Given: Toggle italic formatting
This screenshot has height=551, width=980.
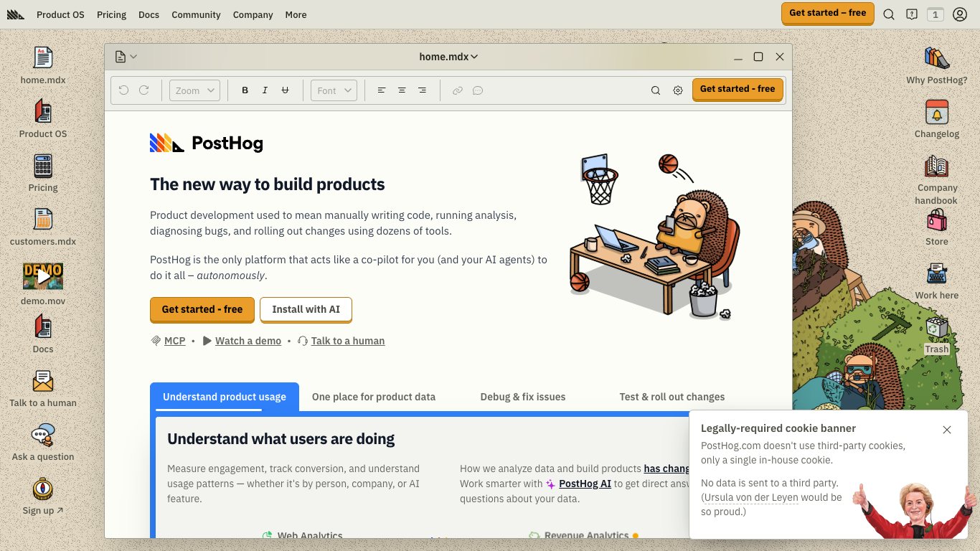Looking at the screenshot, I should click(x=265, y=90).
